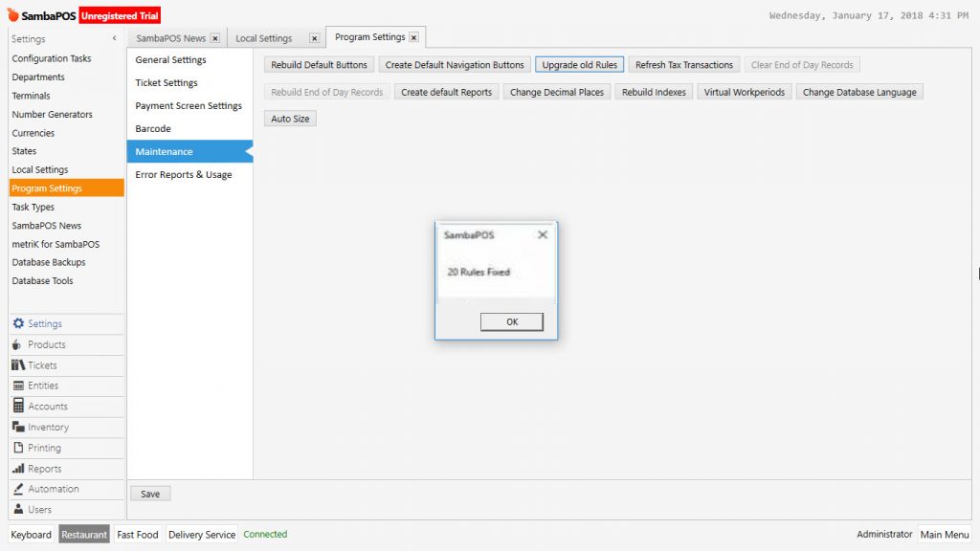This screenshot has height=551, width=980.
Task: Click Rebuild Default Buttons
Action: (319, 64)
